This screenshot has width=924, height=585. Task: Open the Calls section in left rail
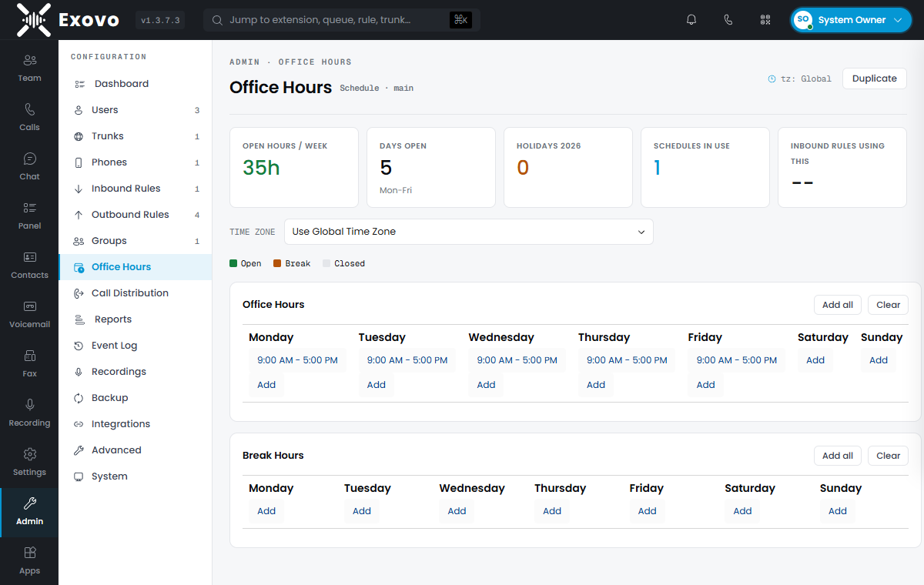pyautogui.click(x=29, y=117)
